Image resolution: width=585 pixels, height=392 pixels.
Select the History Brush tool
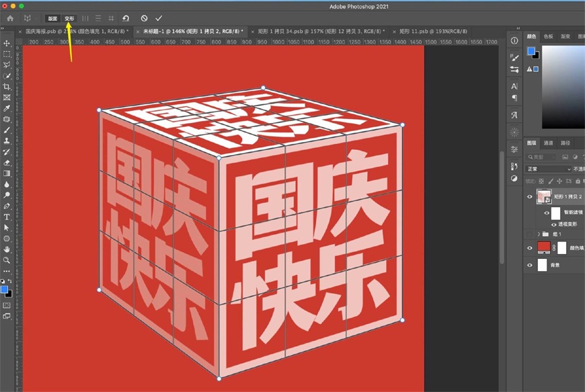click(x=7, y=152)
